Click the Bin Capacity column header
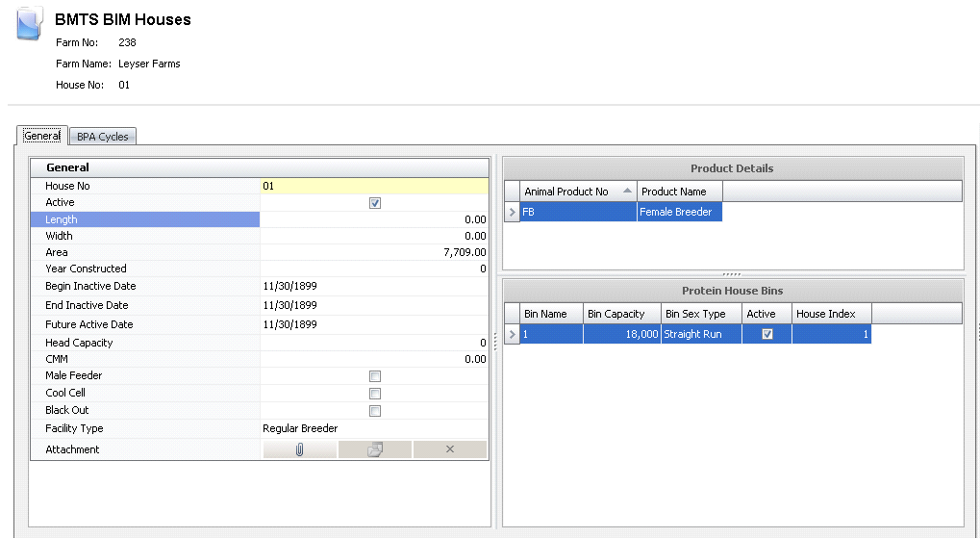Image resolution: width=980 pixels, height=538 pixels. click(621, 314)
